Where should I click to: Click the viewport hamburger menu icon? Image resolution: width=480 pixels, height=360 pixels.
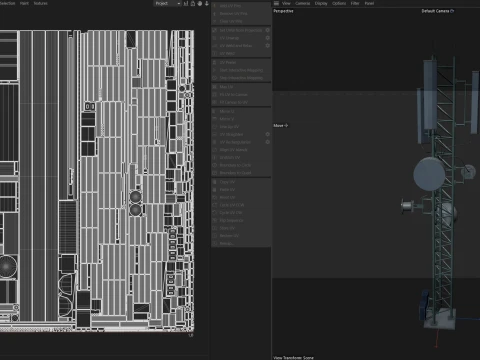pyautogui.click(x=276, y=3)
